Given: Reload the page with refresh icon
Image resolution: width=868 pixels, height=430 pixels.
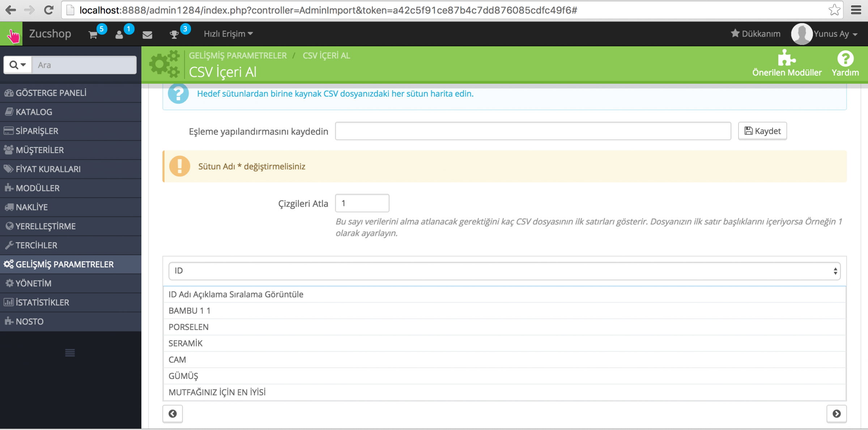Looking at the screenshot, I should pyautogui.click(x=49, y=10).
